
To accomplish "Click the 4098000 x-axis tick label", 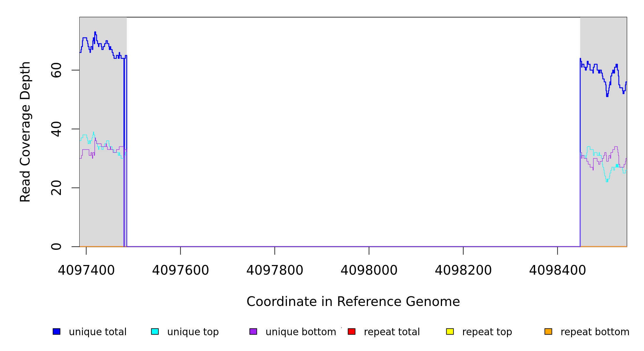I will 369,270.
